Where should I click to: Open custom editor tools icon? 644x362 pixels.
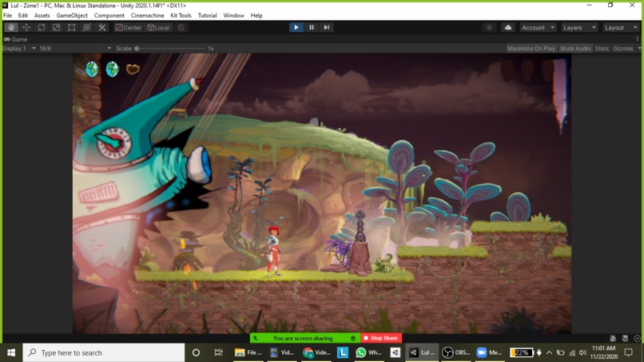tap(101, 27)
